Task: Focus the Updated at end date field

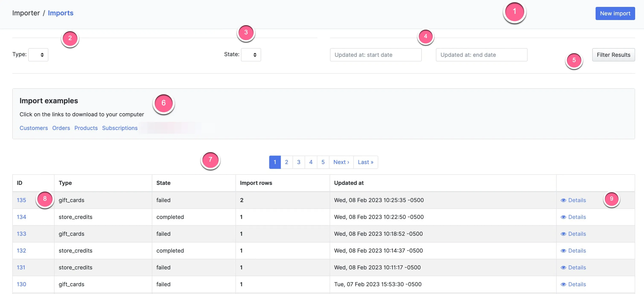Action: click(482, 55)
